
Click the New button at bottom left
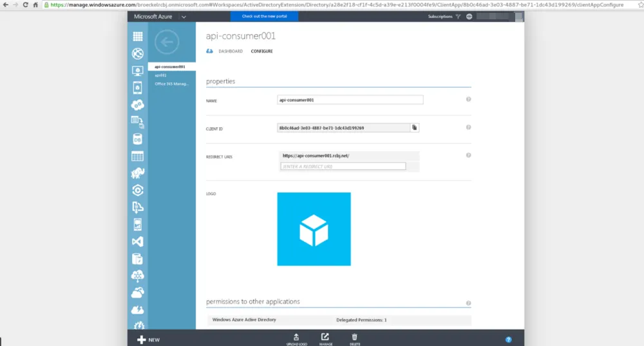[x=148, y=340]
